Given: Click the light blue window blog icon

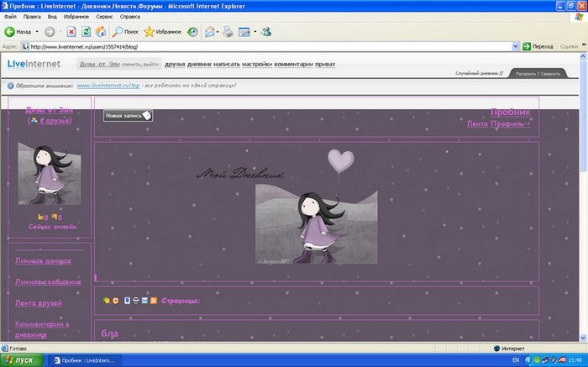Looking at the screenshot, I should (x=144, y=301).
